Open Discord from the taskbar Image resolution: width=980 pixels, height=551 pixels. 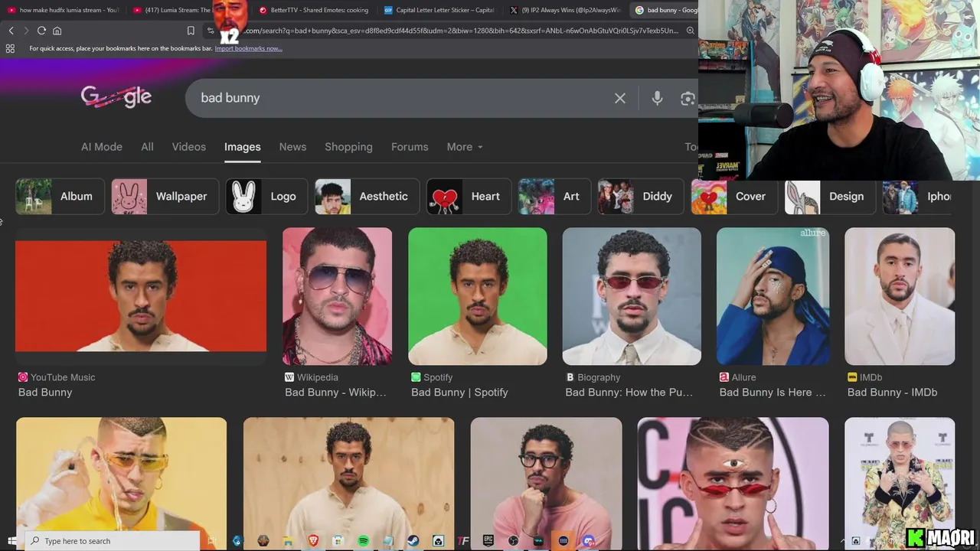pos(588,541)
